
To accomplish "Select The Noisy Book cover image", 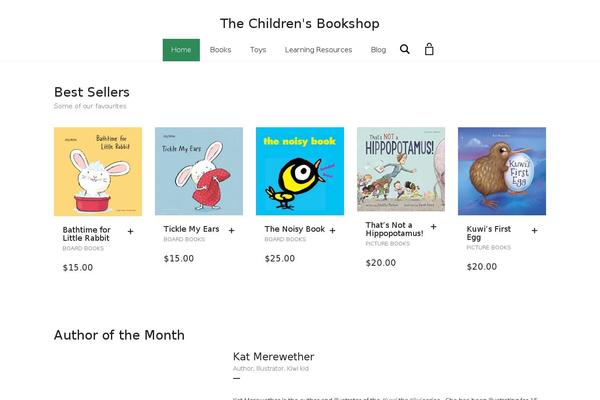I will pyautogui.click(x=300, y=171).
